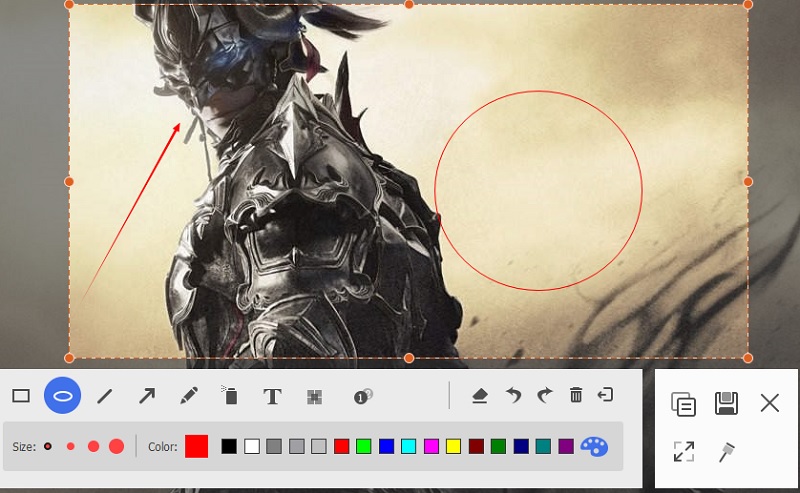Click the exit editing icon

click(x=605, y=395)
